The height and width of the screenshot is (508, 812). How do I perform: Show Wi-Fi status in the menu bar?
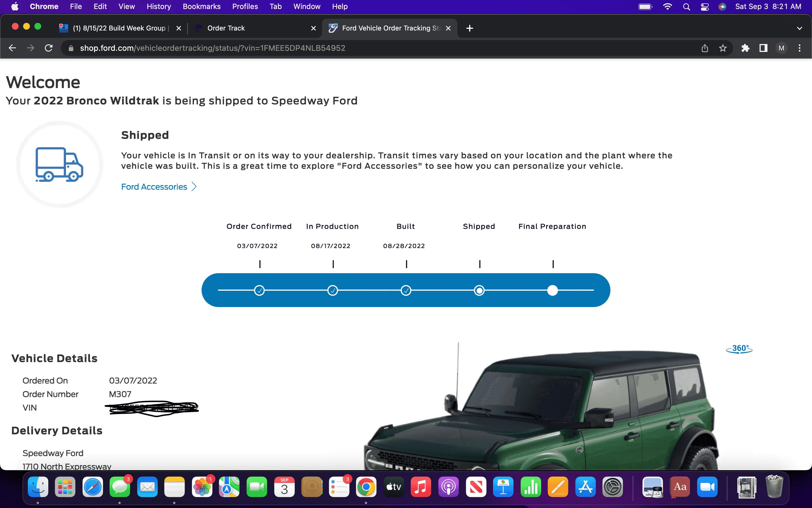coord(668,7)
